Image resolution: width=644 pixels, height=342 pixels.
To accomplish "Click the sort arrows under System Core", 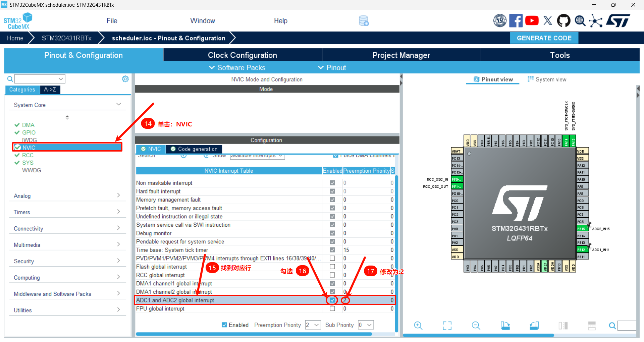I will pos(67,117).
